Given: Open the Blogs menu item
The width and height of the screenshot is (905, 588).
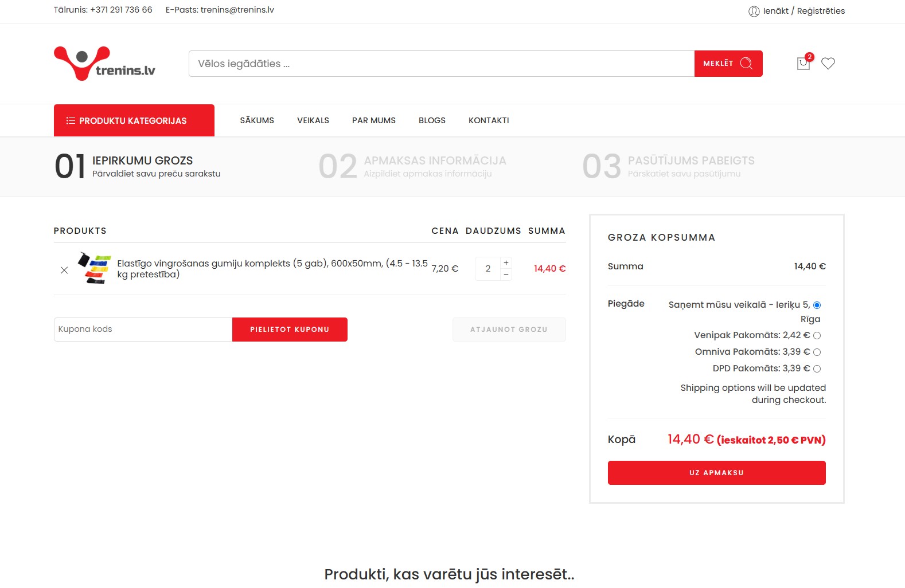Looking at the screenshot, I should [x=432, y=120].
